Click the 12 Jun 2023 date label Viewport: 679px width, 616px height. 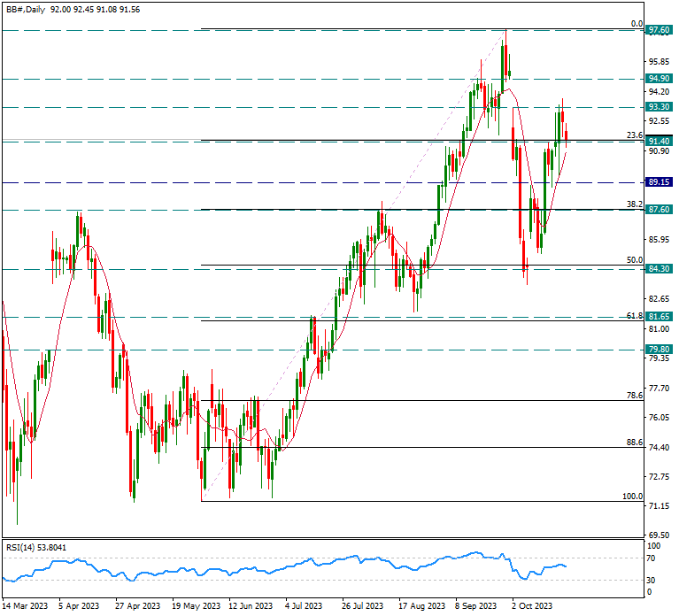pyautogui.click(x=251, y=605)
